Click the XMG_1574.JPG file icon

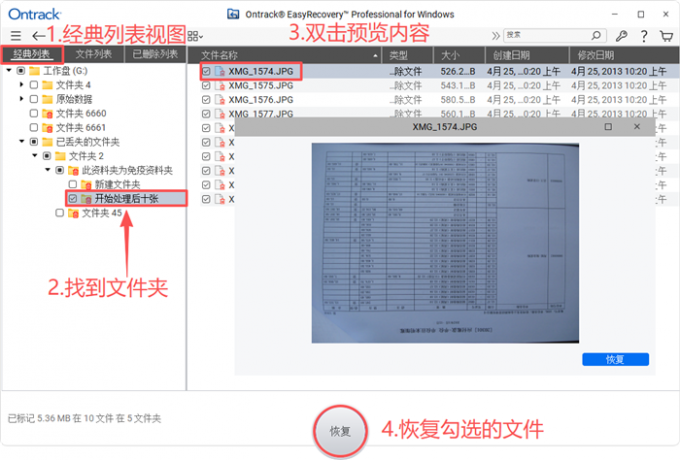point(220,72)
